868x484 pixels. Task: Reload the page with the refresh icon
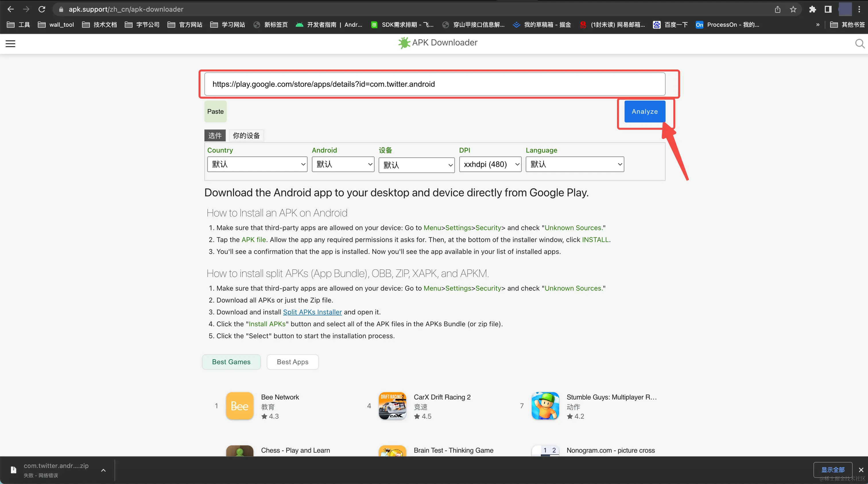pos(42,9)
